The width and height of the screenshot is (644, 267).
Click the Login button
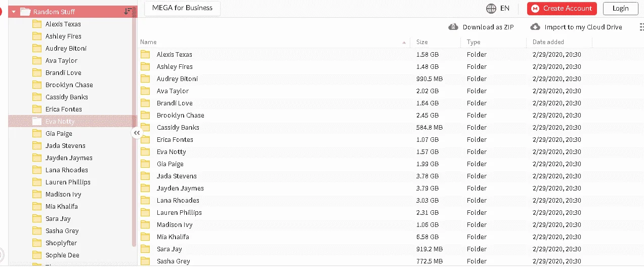coord(620,8)
